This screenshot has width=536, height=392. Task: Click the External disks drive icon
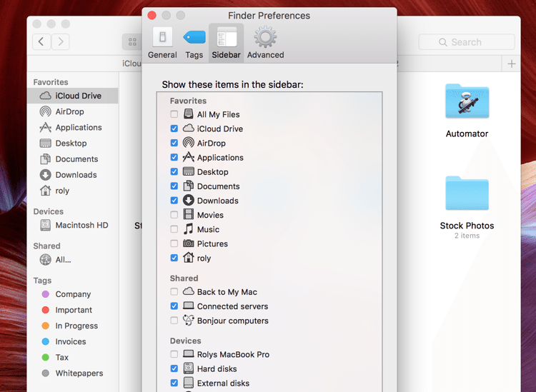tap(189, 383)
